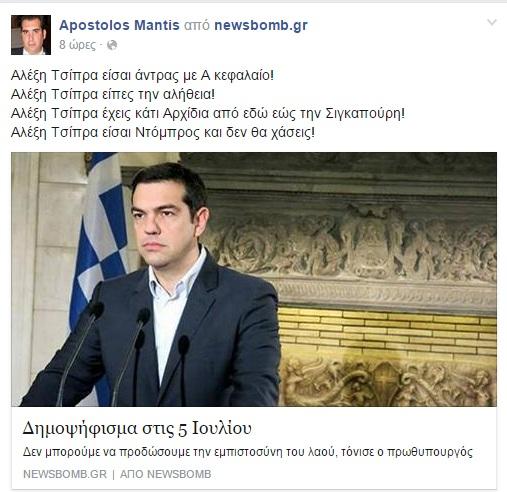Open the Apostolos Mantis profile picture
This screenshot has height=492, width=507.
click(x=31, y=35)
